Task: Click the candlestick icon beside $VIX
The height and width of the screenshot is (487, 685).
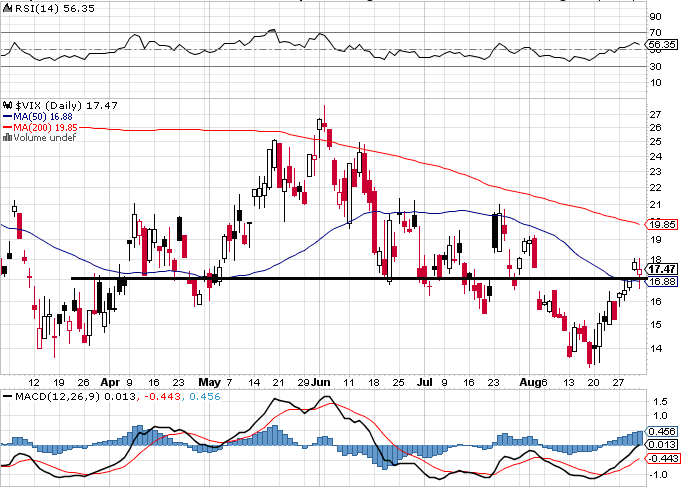Action: (x=8, y=105)
